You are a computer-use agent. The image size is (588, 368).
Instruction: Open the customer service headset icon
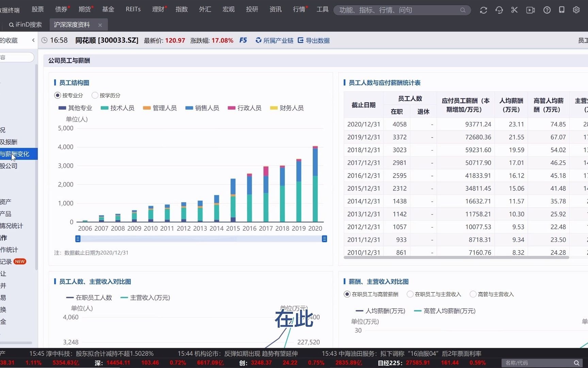pos(499,10)
